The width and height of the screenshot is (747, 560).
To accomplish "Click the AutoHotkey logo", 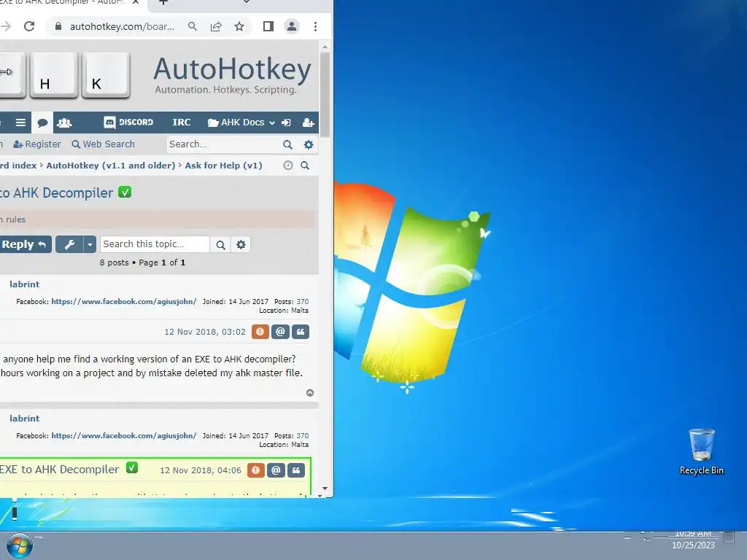I will coord(233,75).
